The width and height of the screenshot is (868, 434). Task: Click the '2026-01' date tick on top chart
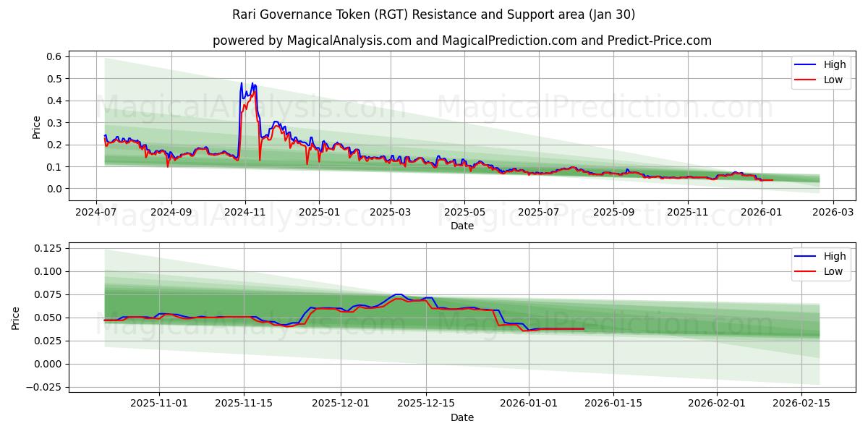click(761, 212)
